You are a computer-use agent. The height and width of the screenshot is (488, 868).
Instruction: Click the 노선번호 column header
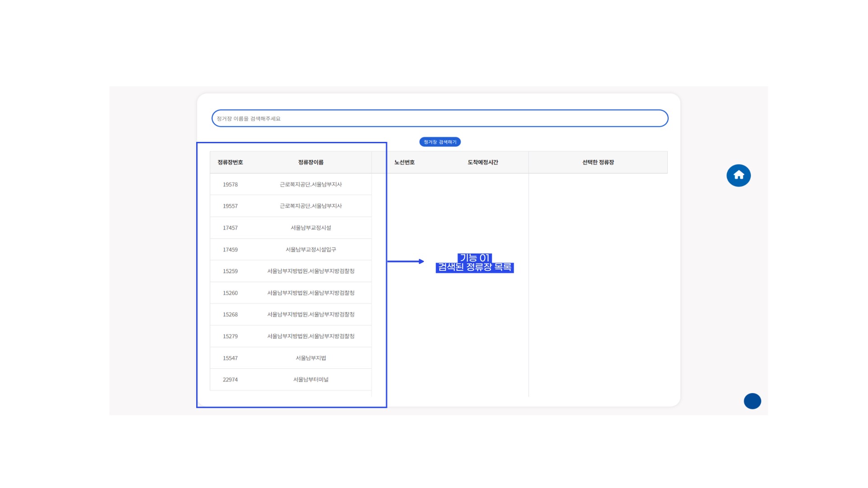click(x=404, y=162)
